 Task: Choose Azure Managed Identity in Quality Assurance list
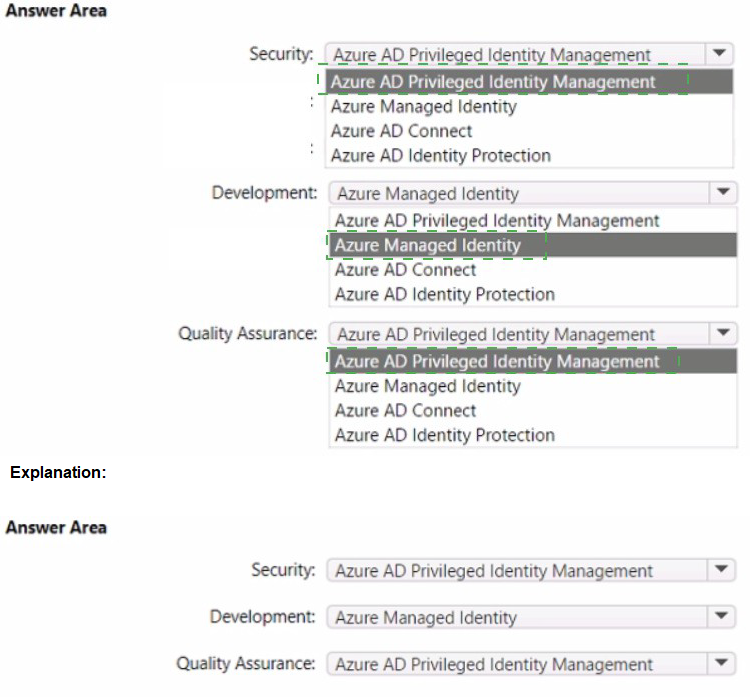pos(427,386)
